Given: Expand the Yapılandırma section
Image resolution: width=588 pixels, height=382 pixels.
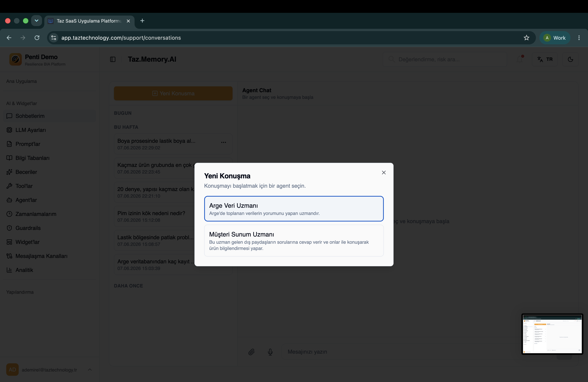Looking at the screenshot, I should pyautogui.click(x=20, y=292).
